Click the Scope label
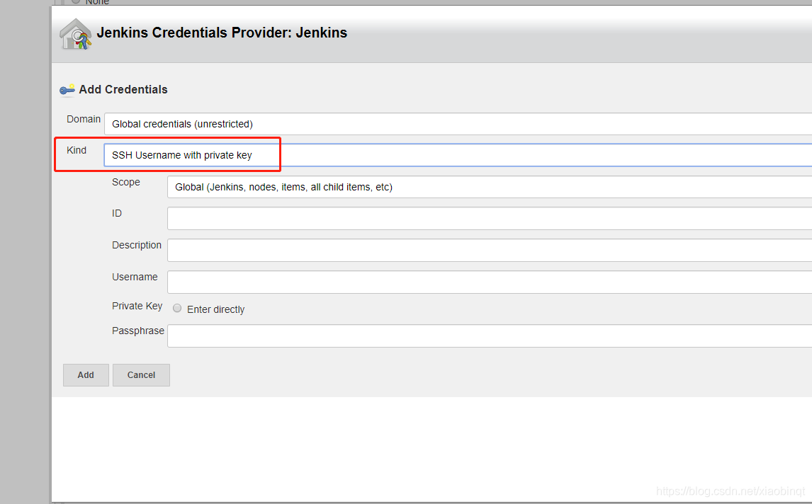The image size is (812, 504). click(x=126, y=182)
